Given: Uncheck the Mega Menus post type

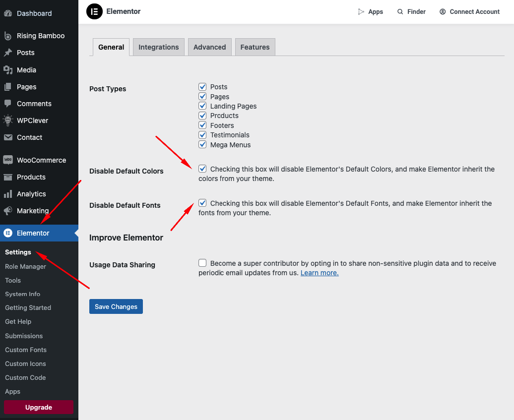Looking at the screenshot, I should [202, 145].
